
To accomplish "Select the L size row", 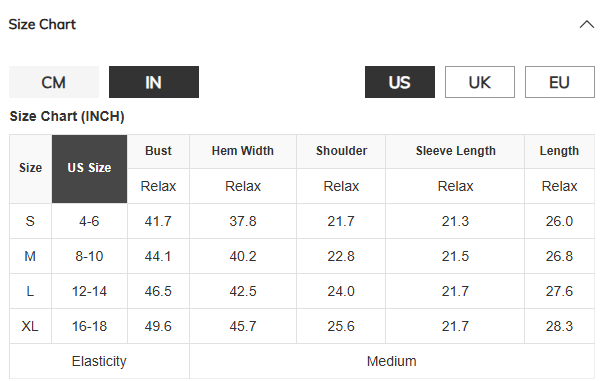I will point(302,291).
